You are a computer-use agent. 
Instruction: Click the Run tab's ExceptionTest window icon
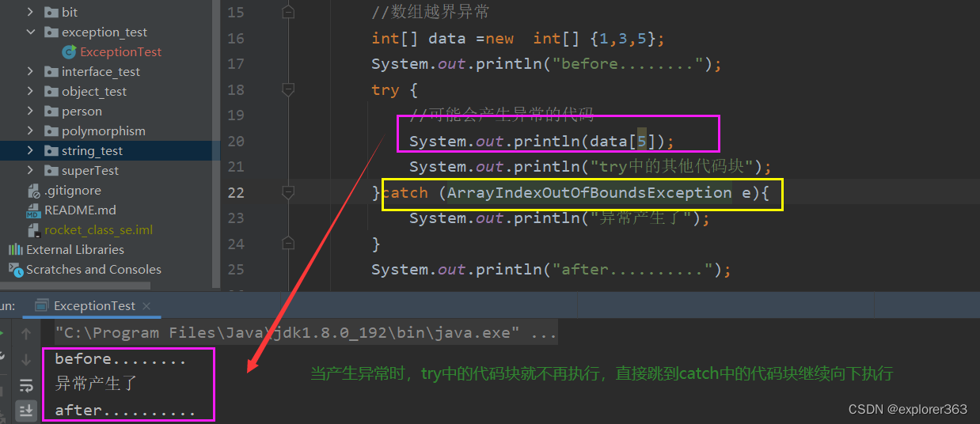click(x=41, y=306)
